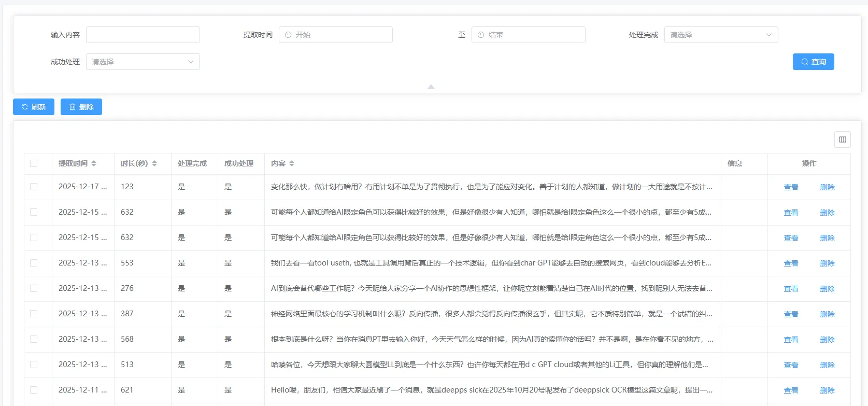Sort by 提取时间 column sort arrows

[x=94, y=163]
